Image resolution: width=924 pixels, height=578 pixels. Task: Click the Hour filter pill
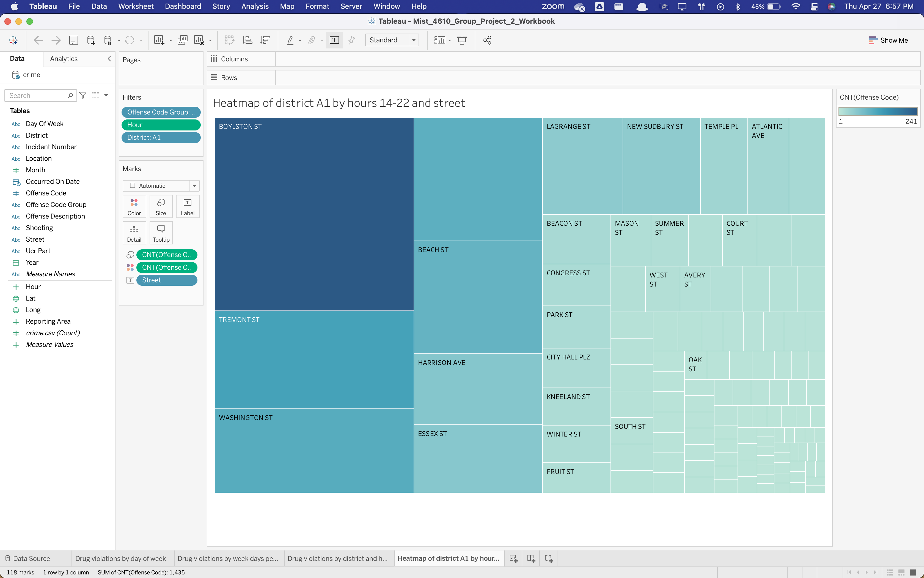click(x=161, y=125)
